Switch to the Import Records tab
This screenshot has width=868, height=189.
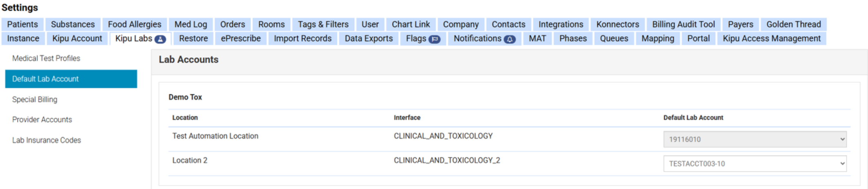click(302, 38)
